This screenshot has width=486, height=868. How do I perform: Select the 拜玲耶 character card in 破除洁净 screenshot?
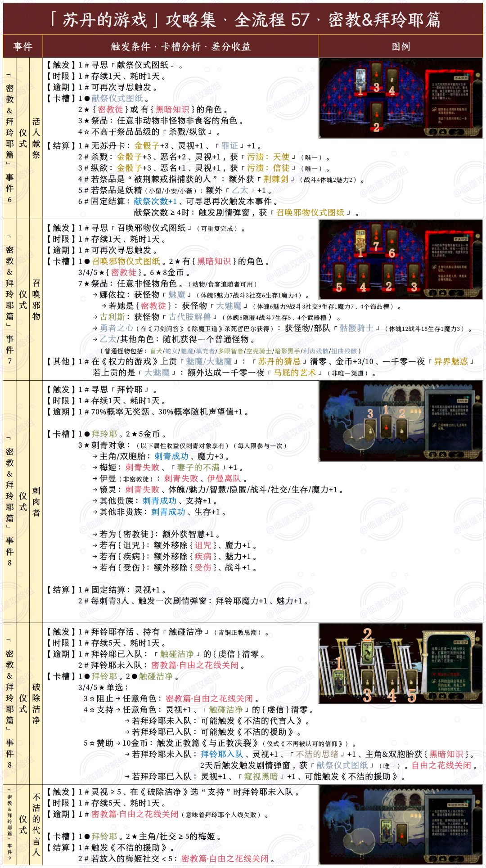click(339, 682)
